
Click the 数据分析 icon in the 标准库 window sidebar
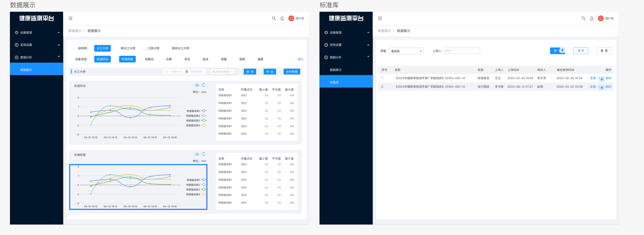tap(326, 57)
